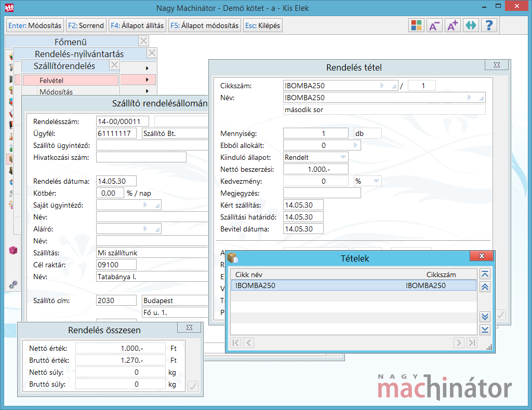532x410 pixels.
Task: Click the pink dice icon in sidebar
Action: click(14, 251)
